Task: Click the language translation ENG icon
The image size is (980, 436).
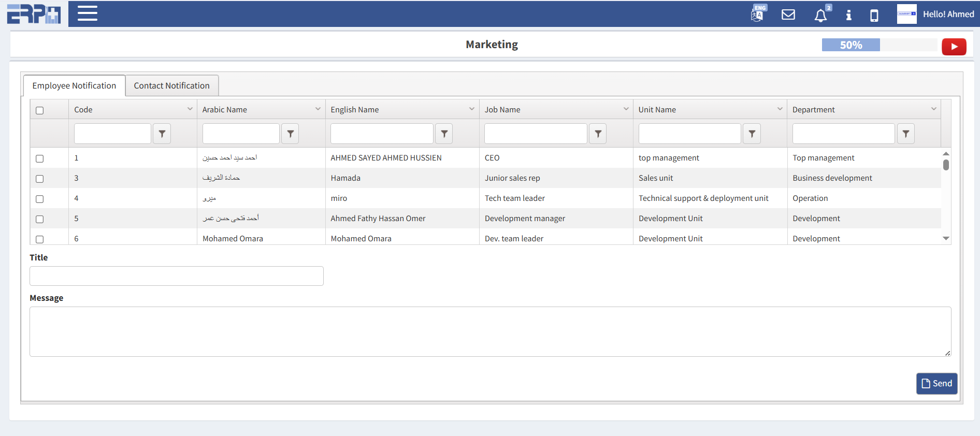Action: click(758, 14)
